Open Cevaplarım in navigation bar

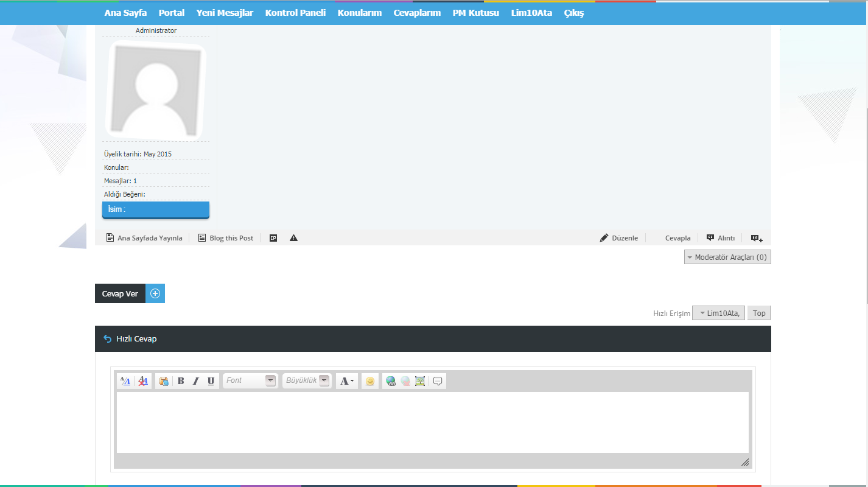tap(417, 13)
